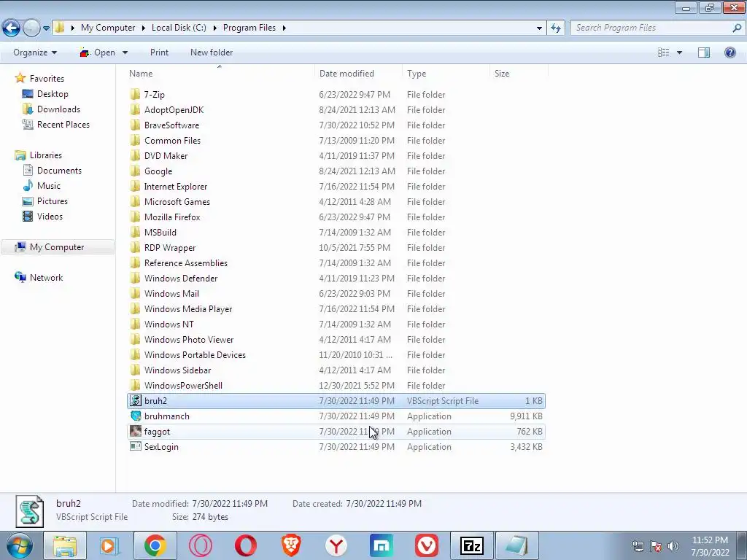Open Windows Explorer from the taskbar
The height and width of the screenshot is (560, 747).
tap(65, 545)
